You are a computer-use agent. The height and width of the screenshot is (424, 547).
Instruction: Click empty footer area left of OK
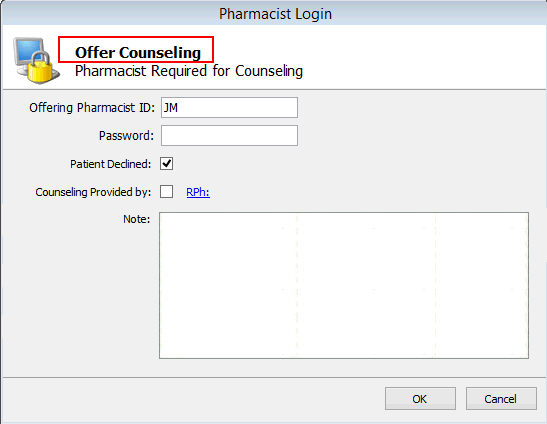point(192,399)
